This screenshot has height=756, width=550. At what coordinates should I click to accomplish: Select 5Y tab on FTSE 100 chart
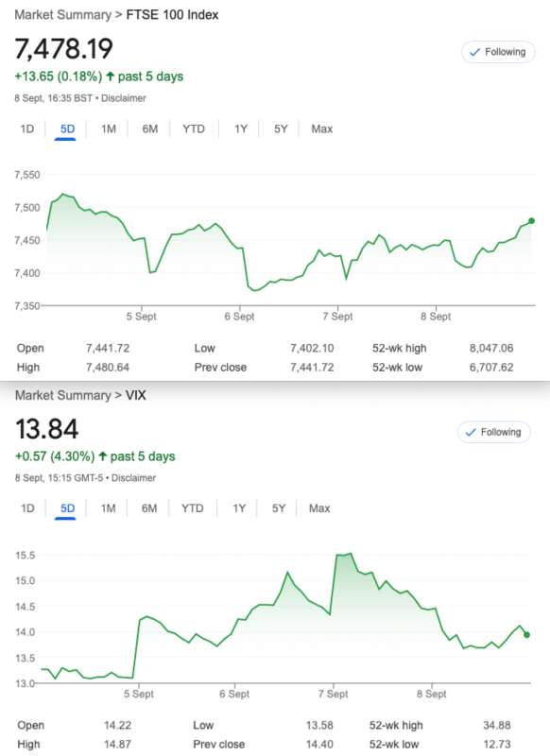tap(281, 129)
